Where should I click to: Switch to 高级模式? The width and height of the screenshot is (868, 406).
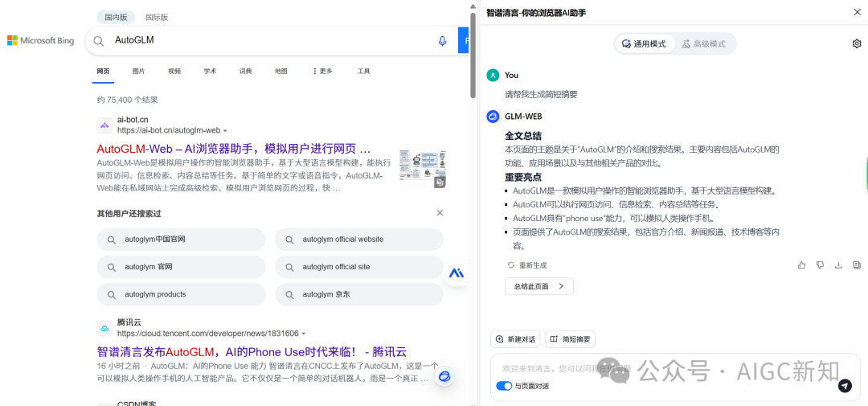tap(703, 43)
